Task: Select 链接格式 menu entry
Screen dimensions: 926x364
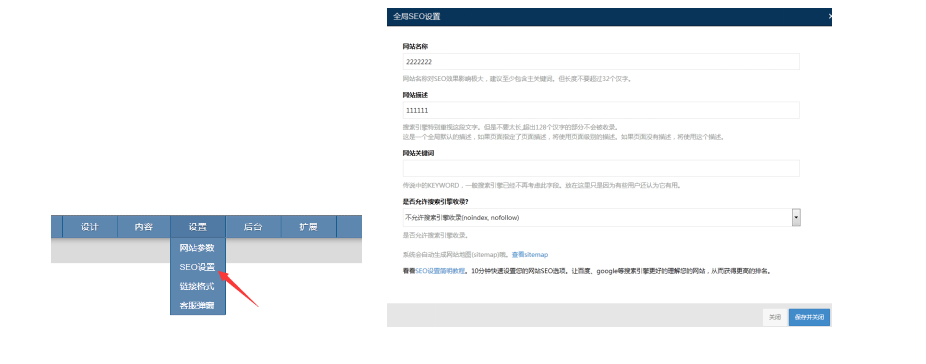Action: (x=197, y=287)
